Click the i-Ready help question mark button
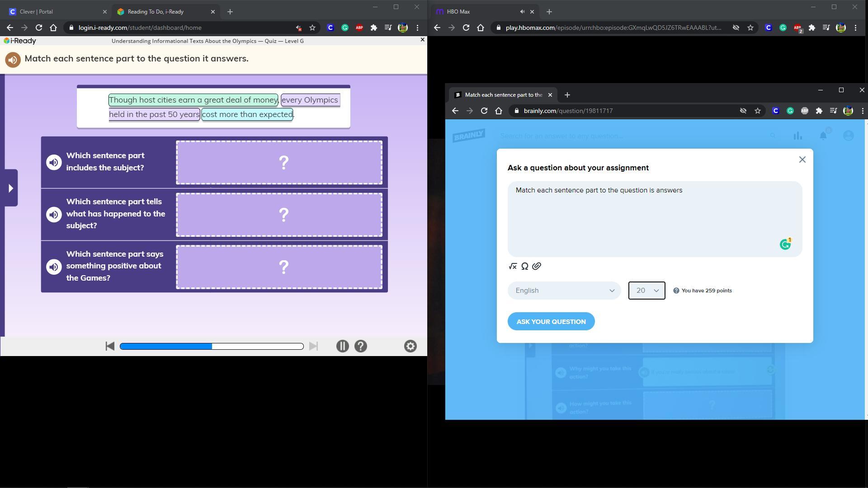The height and width of the screenshot is (488, 868). 360,346
